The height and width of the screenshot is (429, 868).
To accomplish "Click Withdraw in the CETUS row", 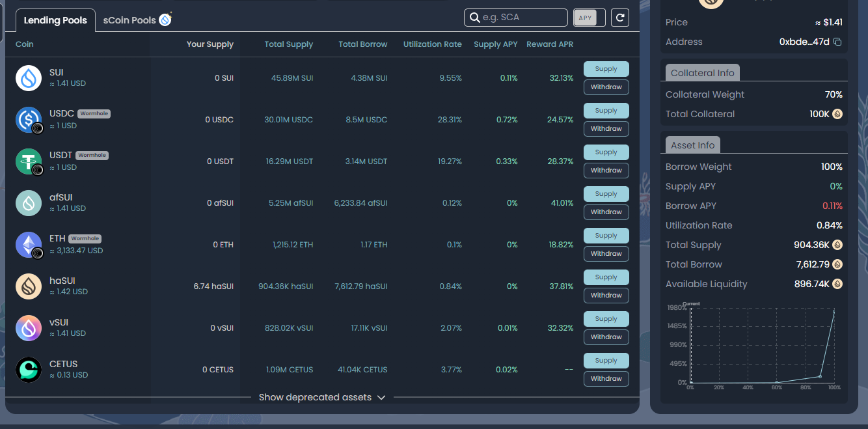I will (606, 379).
